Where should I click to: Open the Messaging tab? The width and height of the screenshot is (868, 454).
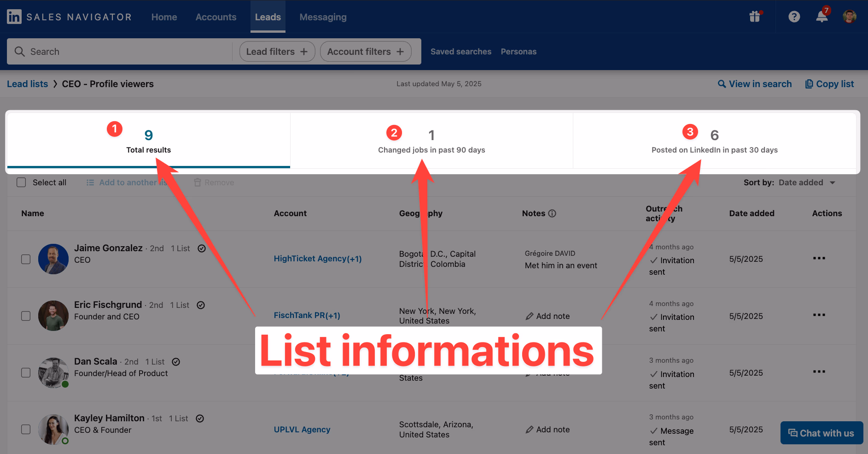coord(323,17)
